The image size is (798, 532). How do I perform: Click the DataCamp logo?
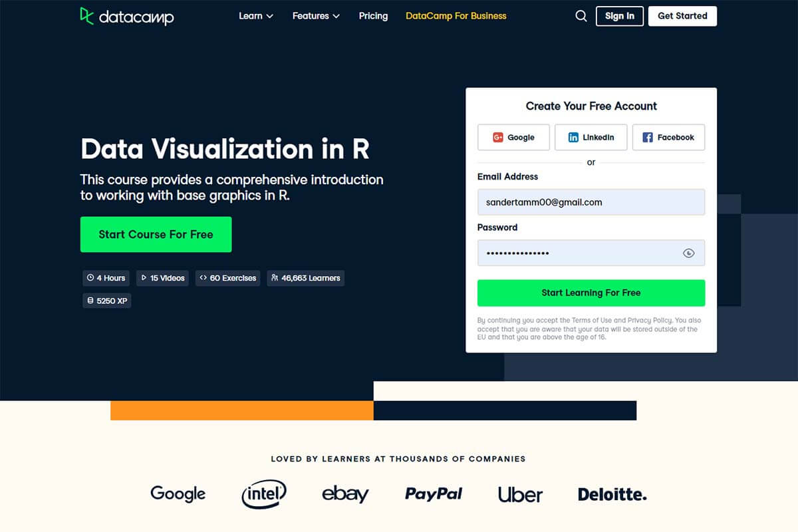pyautogui.click(x=127, y=16)
